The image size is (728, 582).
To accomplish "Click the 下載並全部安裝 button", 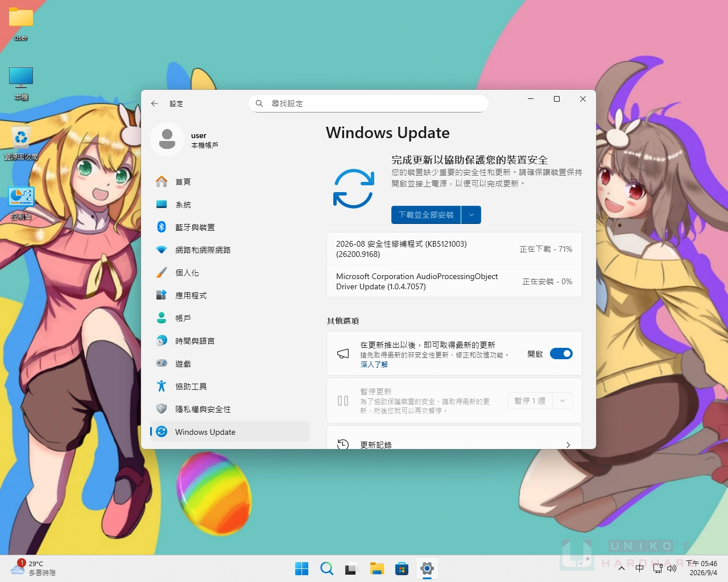I will click(x=426, y=215).
